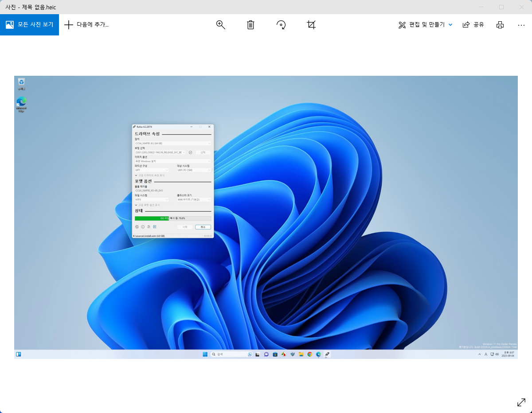Open Rufus 장치 device dropdown
The image size is (532, 413).
pyautogui.click(x=173, y=143)
